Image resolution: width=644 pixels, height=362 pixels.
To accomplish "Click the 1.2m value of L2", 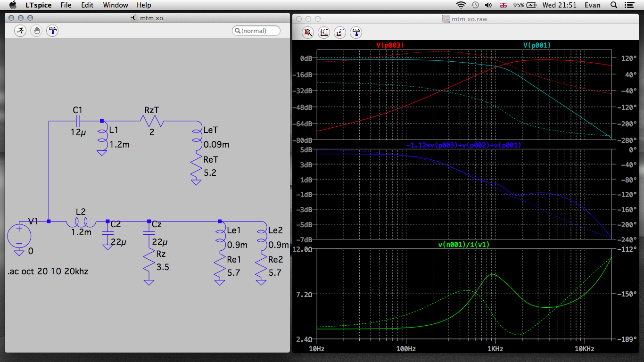I will tap(81, 232).
